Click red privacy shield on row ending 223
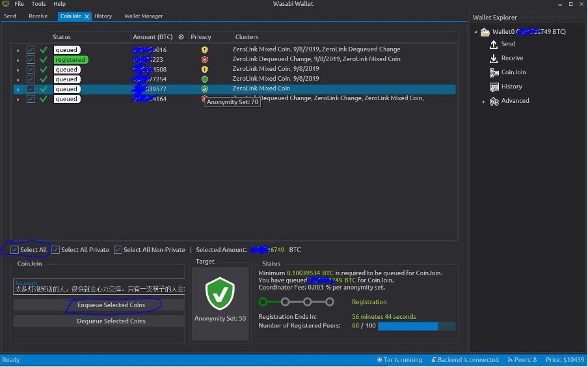The image size is (588, 367). pyautogui.click(x=204, y=60)
